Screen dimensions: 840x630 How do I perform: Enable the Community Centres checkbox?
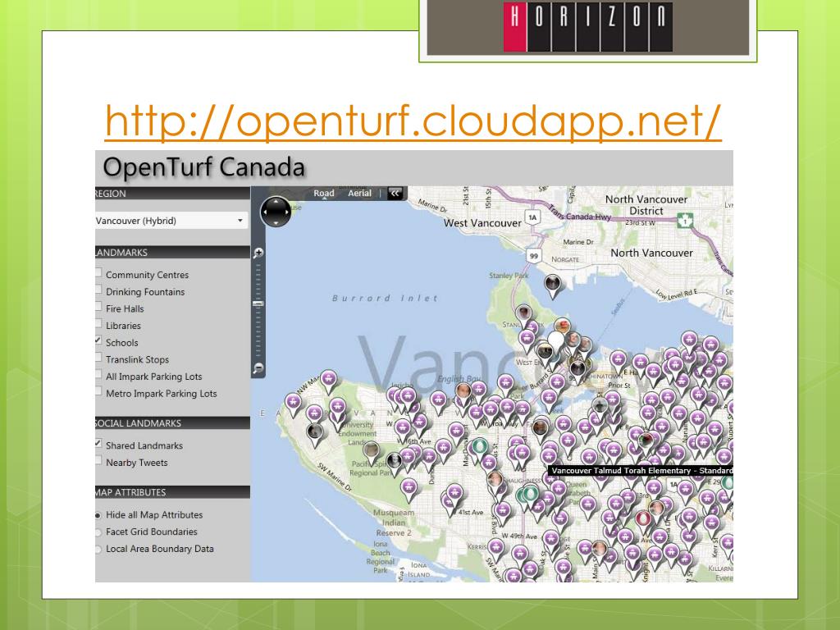point(98,272)
